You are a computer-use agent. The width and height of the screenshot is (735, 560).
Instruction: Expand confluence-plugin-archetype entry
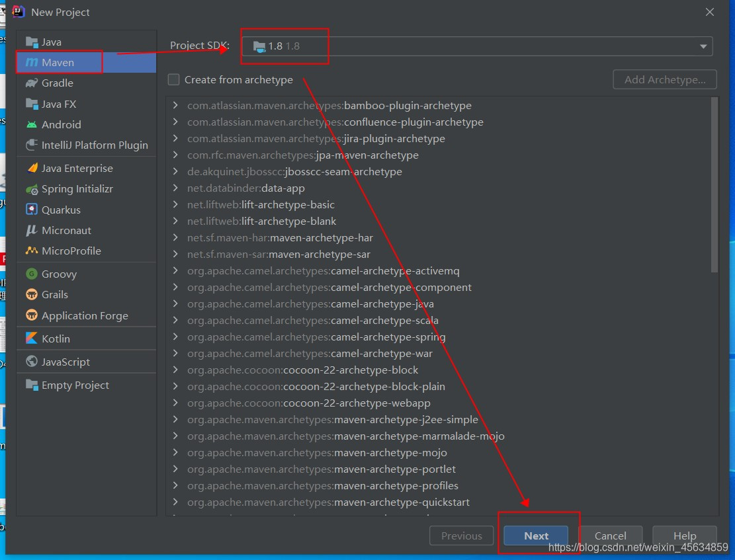coord(175,122)
